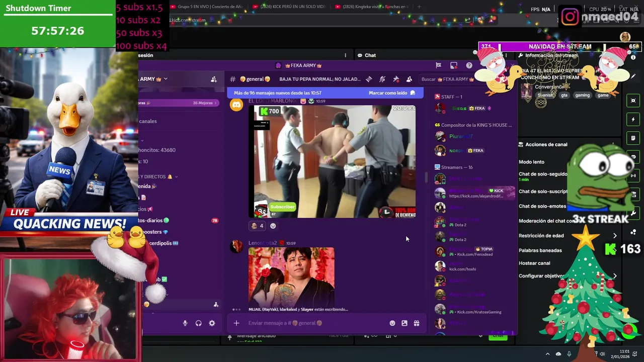Expand the FEKA ARMY server dropdown
644x362 pixels.
165,79
